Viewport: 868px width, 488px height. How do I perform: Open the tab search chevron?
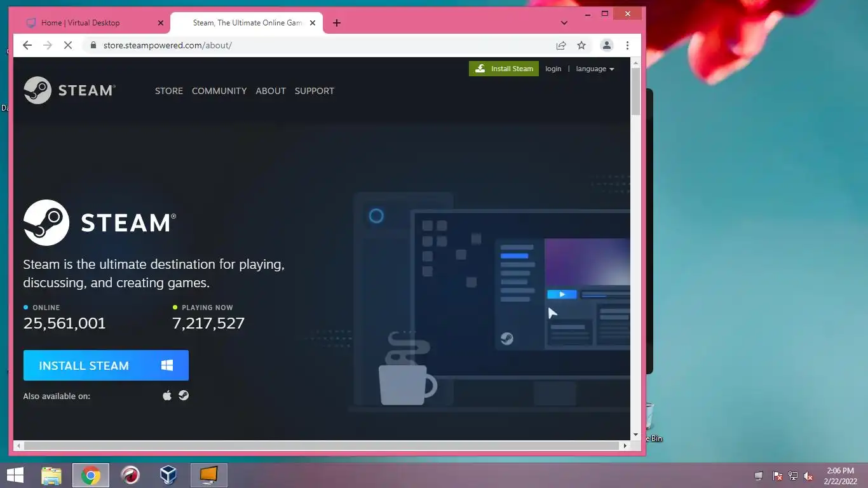click(564, 23)
